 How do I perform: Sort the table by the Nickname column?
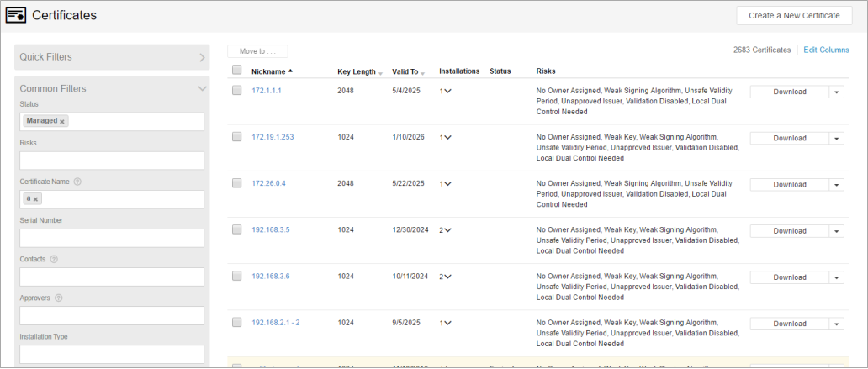tap(268, 71)
